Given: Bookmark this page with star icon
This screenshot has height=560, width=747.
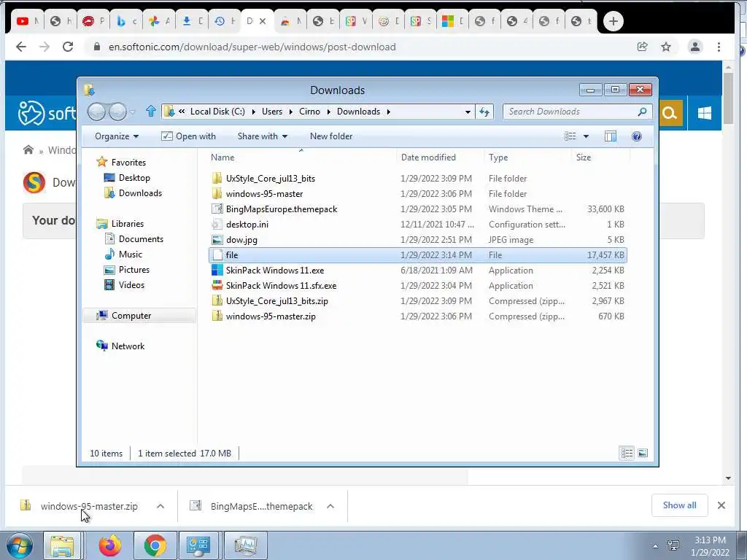Looking at the screenshot, I should click(x=666, y=47).
